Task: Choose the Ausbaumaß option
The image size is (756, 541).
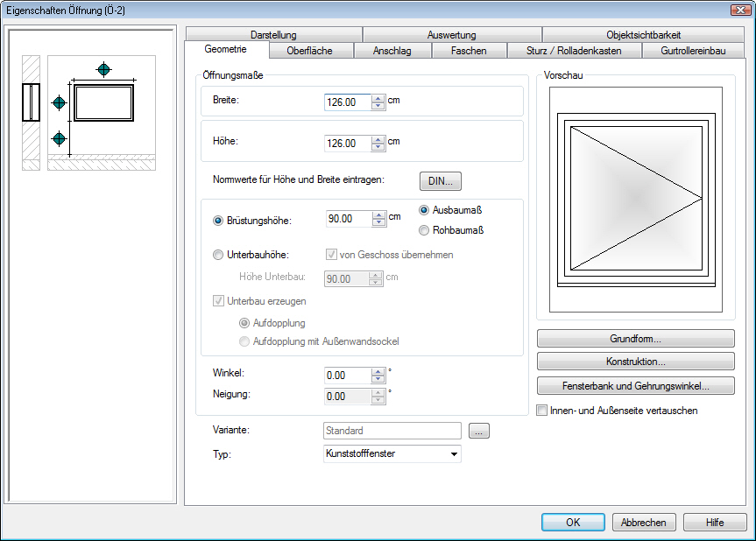Action: [424, 210]
